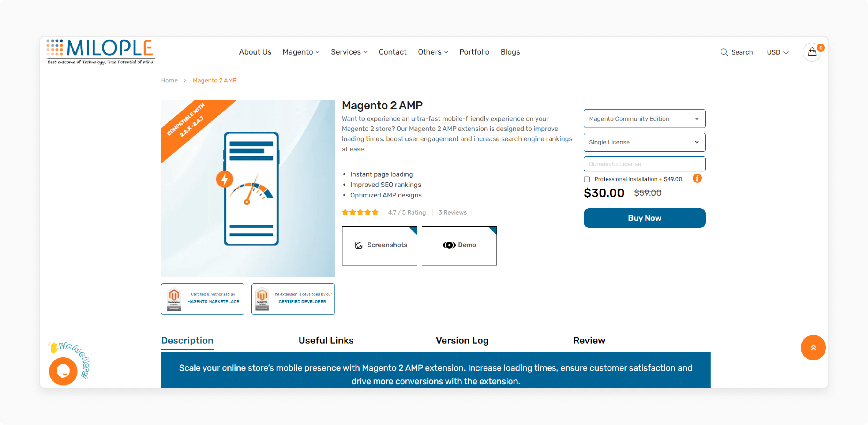868x425 pixels.
Task: Expand the Others menu
Action: (433, 52)
